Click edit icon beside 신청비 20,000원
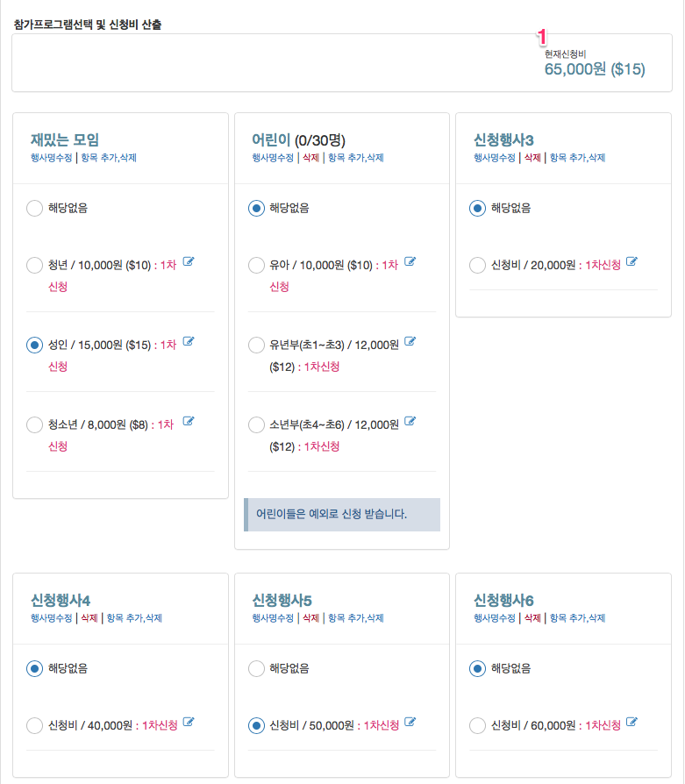This screenshot has width=685, height=784. 632,261
